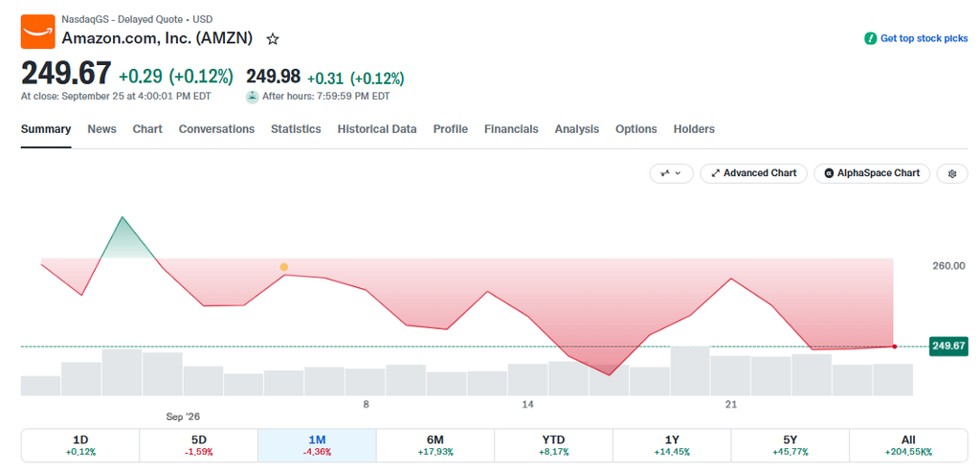Switch to the Analysis tab
This screenshot has height=470, width=980.
coord(577,129)
